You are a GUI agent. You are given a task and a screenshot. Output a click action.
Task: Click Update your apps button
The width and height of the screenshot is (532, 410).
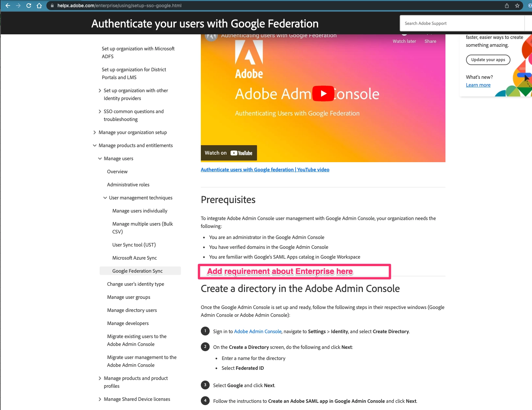tap(488, 60)
